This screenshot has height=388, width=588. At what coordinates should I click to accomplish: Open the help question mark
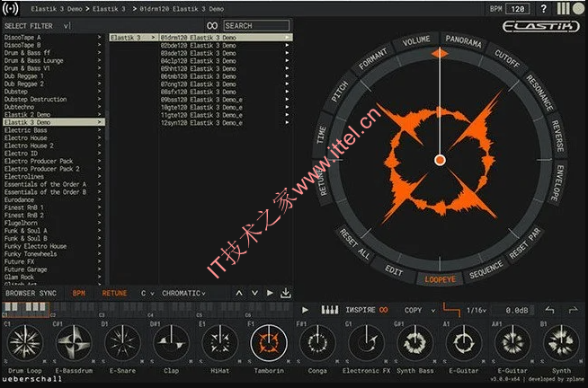tap(543, 9)
